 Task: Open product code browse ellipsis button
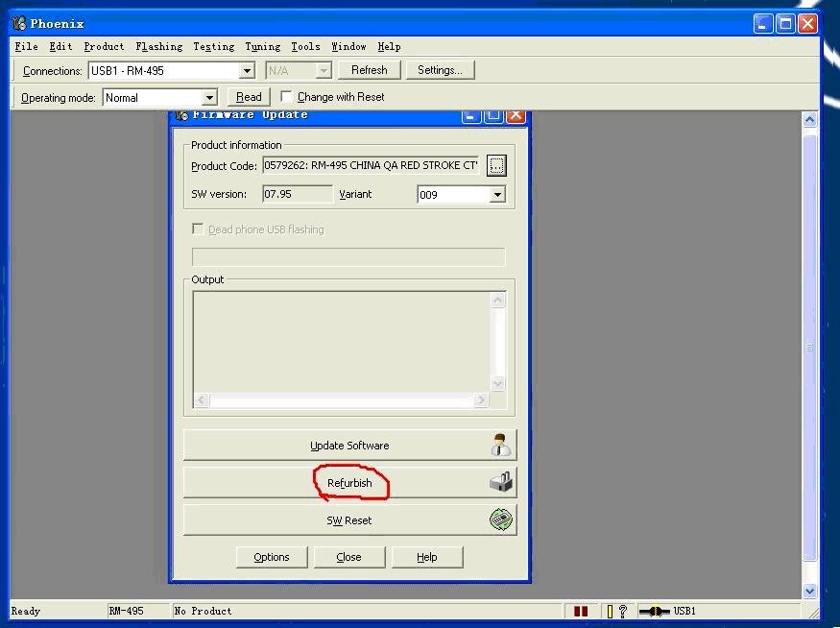tap(495, 166)
